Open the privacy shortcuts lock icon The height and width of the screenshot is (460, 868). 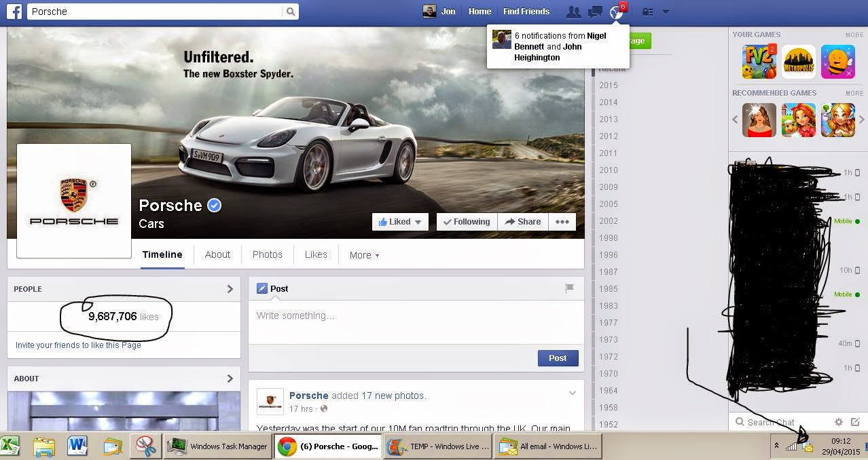(647, 12)
